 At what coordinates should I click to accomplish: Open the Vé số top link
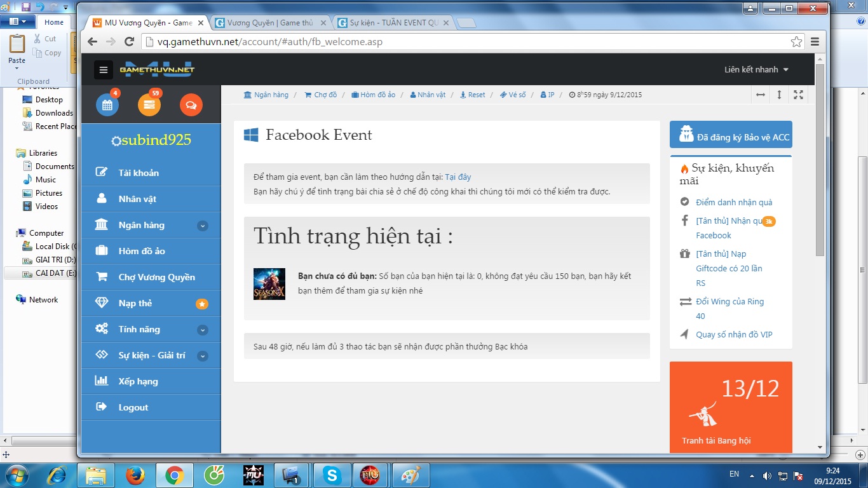(x=513, y=95)
